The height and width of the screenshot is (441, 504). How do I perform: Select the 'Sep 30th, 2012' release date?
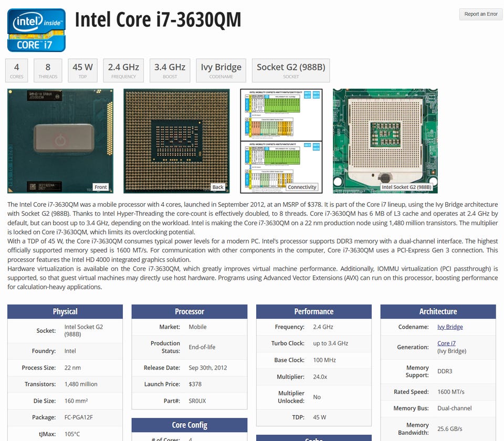(x=208, y=367)
